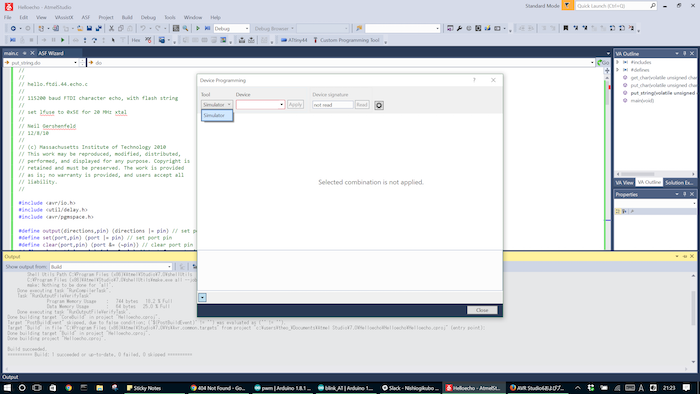700x394 pixels.
Task: Click the Cut scissors icon
Action: click(x=111, y=29)
